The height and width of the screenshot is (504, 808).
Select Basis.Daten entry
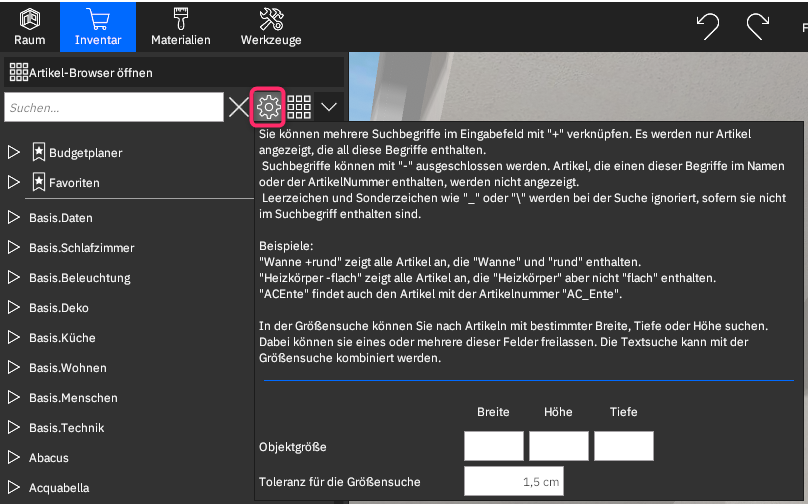[x=61, y=218]
